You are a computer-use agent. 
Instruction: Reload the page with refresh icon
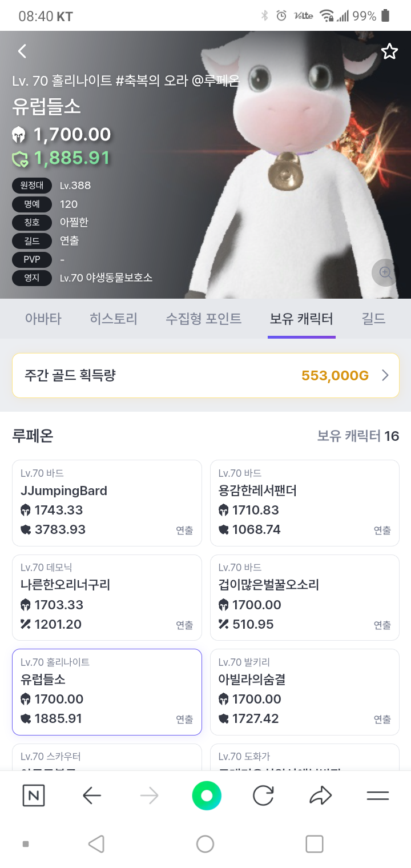point(263,795)
